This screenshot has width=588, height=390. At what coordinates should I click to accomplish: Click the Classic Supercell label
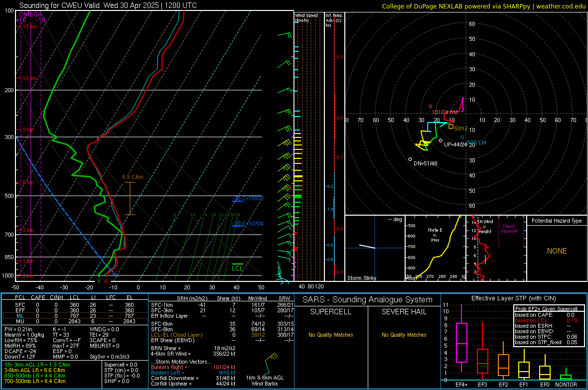pyautogui.click(x=509, y=229)
